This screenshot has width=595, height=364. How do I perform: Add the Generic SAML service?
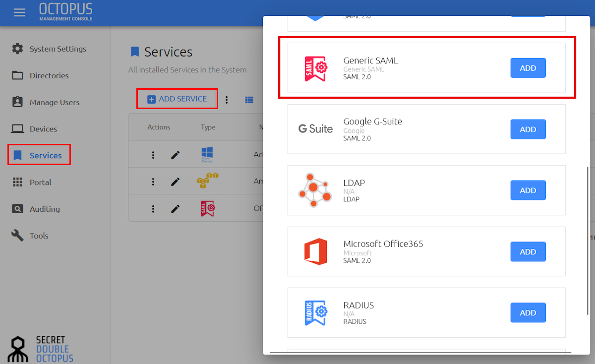[x=528, y=68]
